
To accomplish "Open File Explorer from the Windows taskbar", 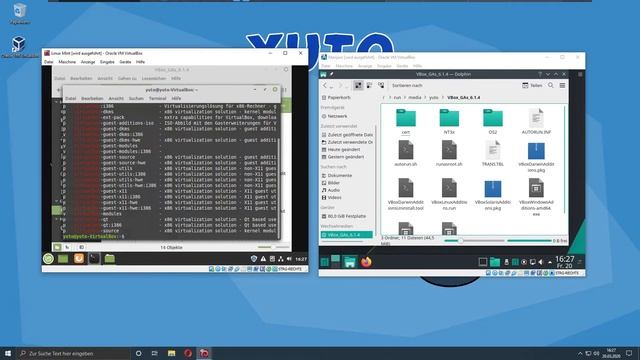I will 171,353.
